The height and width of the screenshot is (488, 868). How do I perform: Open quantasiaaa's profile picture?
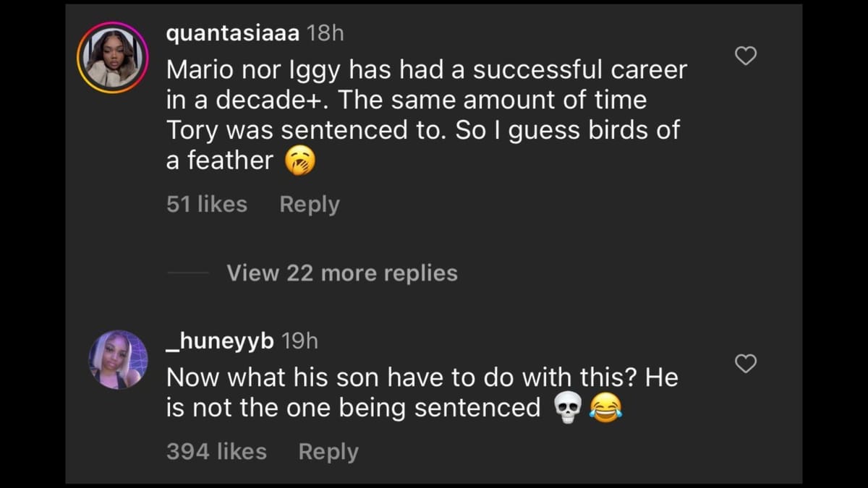coord(113,58)
